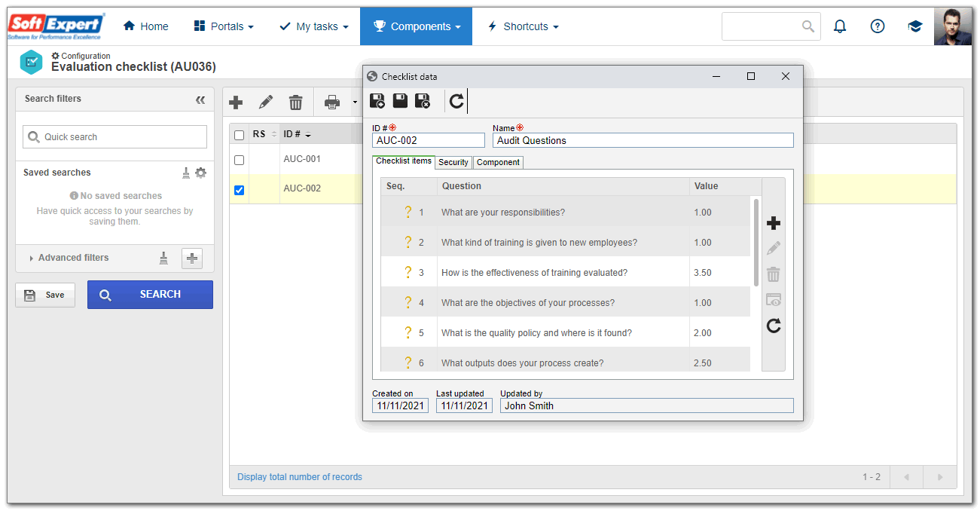Click the printer icon in main toolbar
The height and width of the screenshot is (511, 980).
(332, 103)
